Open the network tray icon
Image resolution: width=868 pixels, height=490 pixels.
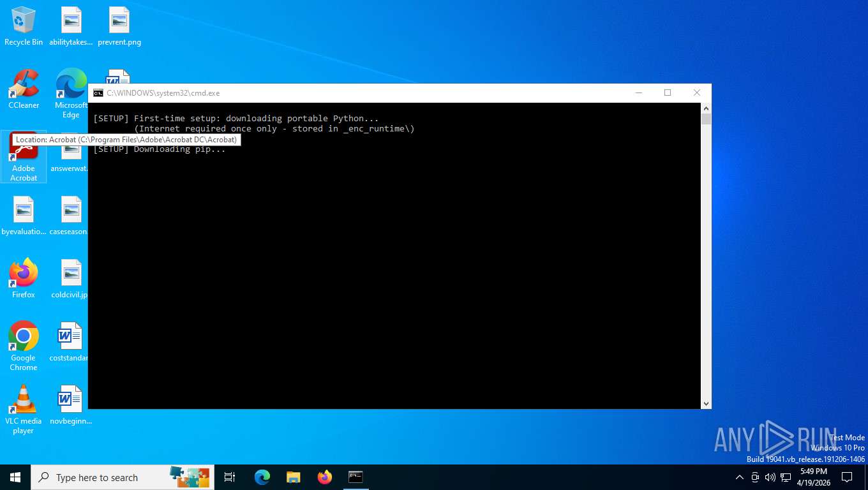tap(786, 477)
